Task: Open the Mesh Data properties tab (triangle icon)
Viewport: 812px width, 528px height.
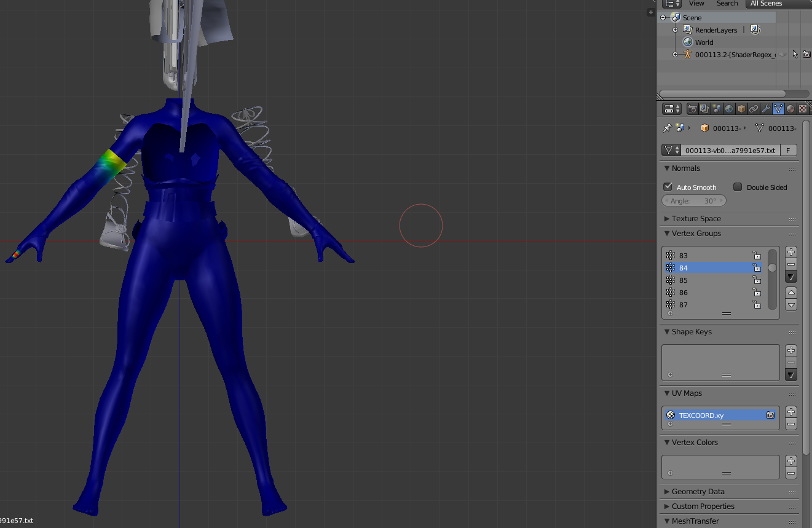Action: coord(778,109)
